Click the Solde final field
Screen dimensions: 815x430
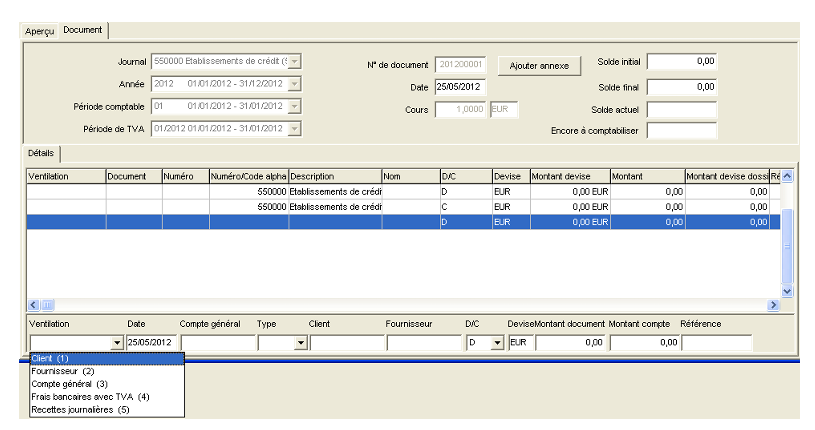point(682,87)
